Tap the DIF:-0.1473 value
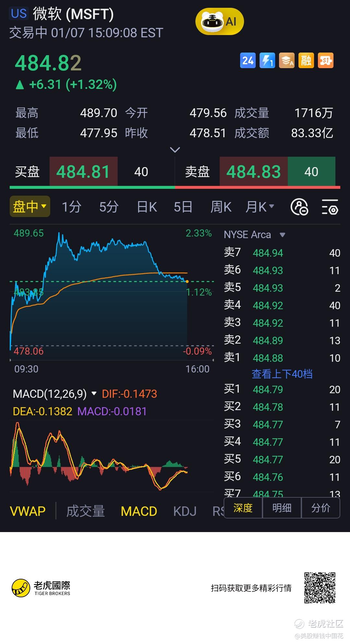This screenshot has width=350, height=644. click(129, 394)
